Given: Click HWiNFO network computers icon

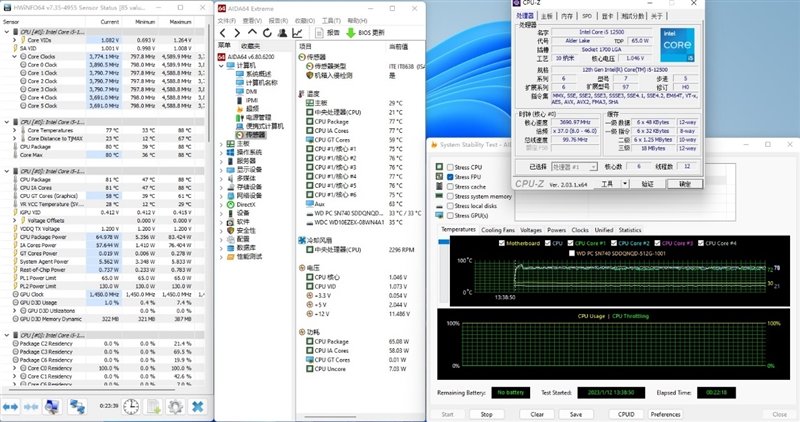Looking at the screenshot, I should click(x=77, y=407).
